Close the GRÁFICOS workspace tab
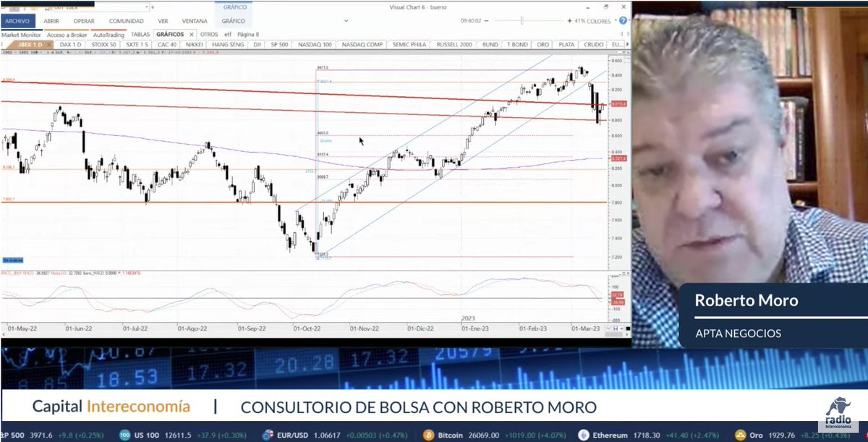 [192, 34]
